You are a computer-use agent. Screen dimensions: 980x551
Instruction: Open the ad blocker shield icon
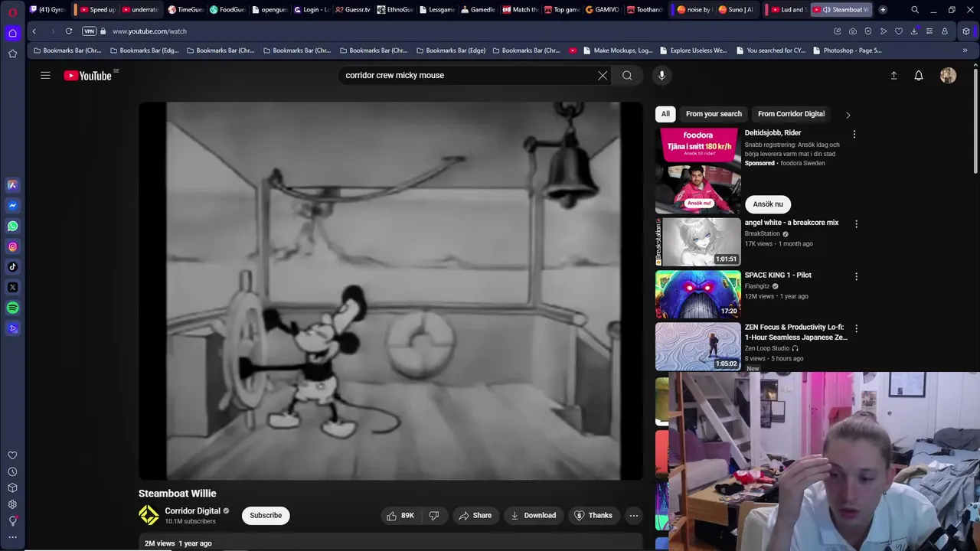click(x=867, y=31)
